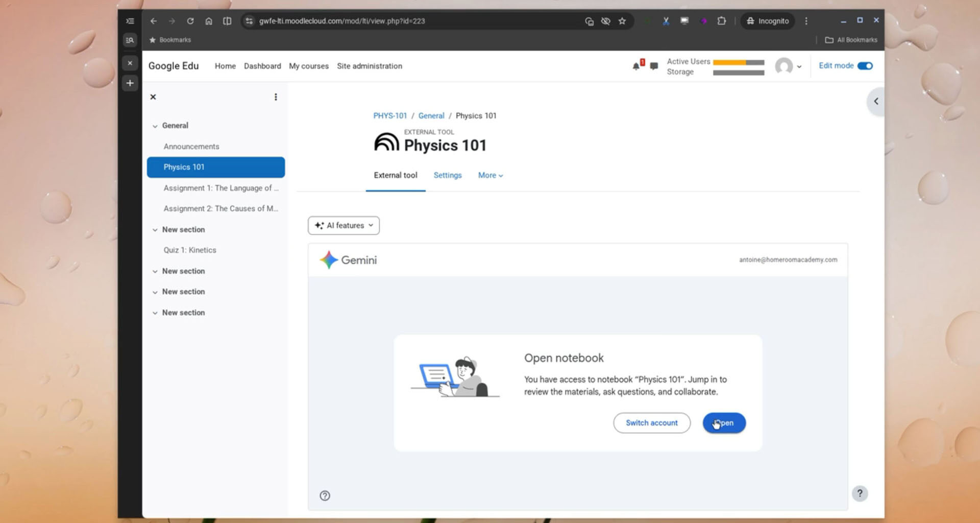Viewport: 980px width, 523px height.
Task: Open My courses in the navbar
Action: tap(309, 66)
